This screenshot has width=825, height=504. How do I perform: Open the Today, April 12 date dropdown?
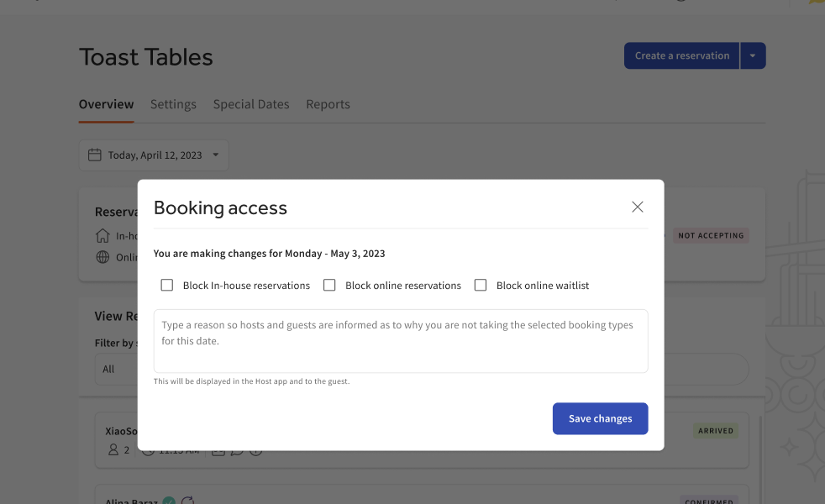154,155
